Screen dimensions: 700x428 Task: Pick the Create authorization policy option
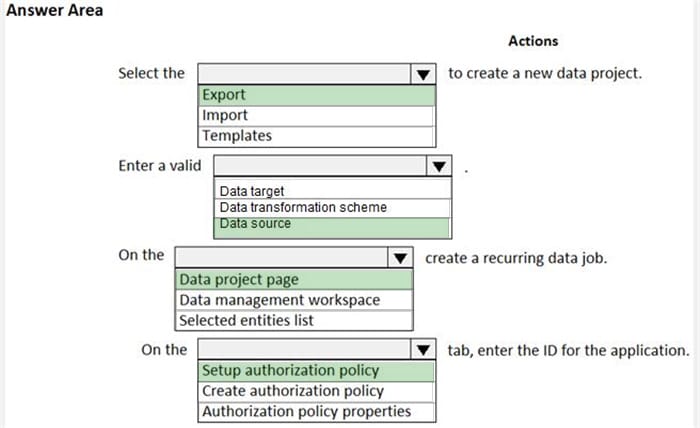pos(318,391)
